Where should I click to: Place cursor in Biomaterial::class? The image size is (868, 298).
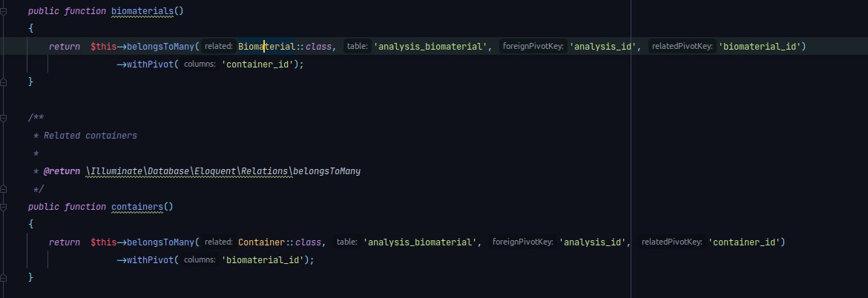pyautogui.click(x=285, y=47)
